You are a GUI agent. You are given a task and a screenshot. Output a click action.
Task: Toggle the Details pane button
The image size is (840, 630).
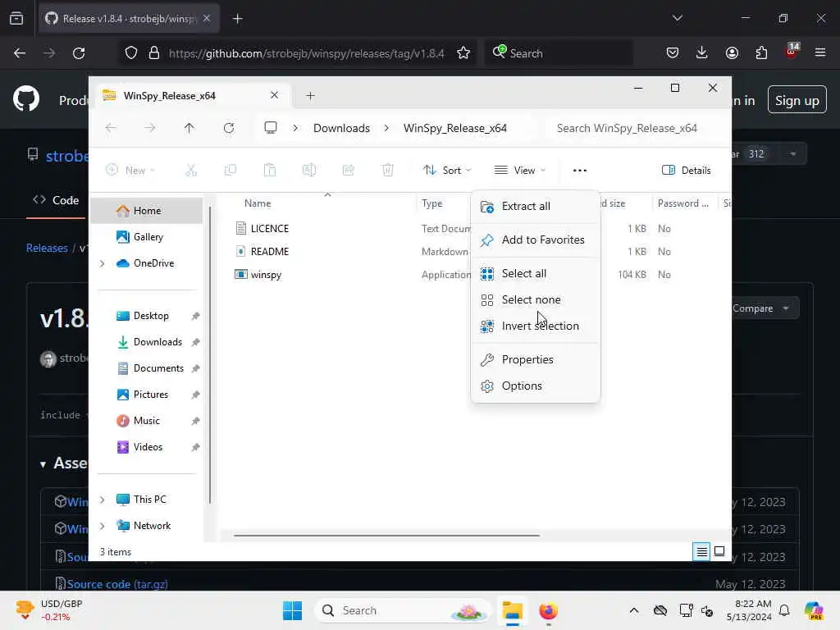[687, 171]
